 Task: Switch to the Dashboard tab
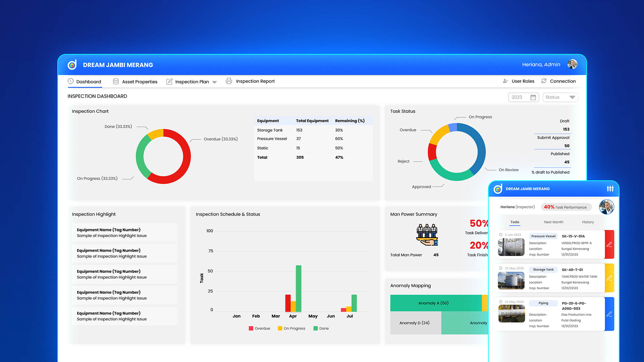pos(85,81)
